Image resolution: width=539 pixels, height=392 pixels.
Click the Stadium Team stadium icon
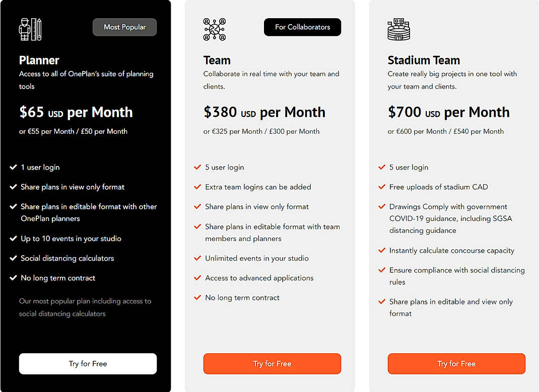click(398, 29)
